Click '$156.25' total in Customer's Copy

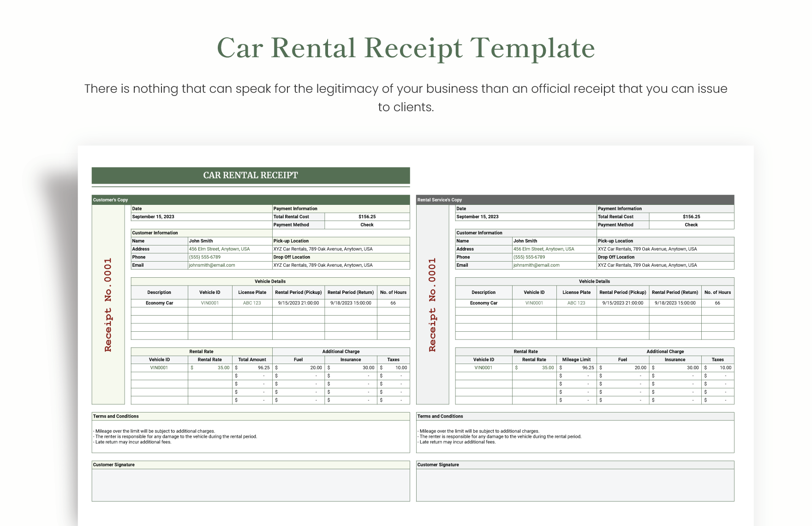pos(367,217)
